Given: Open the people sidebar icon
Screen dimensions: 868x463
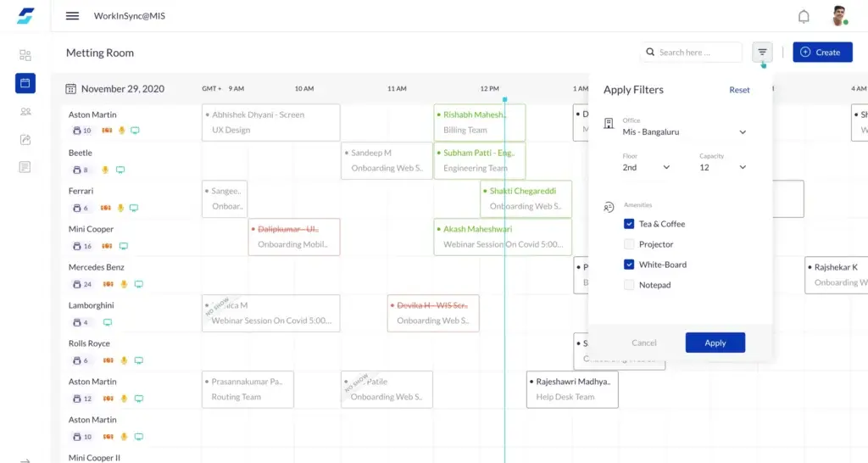Looking at the screenshot, I should point(25,111).
